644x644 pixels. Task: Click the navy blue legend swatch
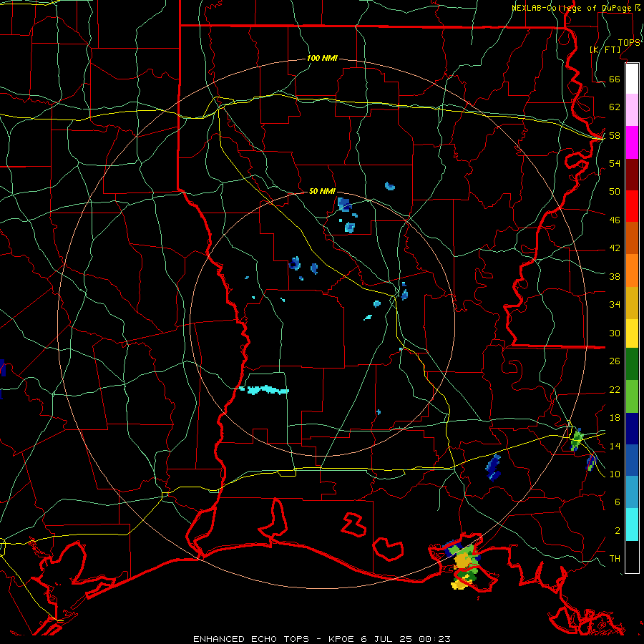click(x=632, y=429)
